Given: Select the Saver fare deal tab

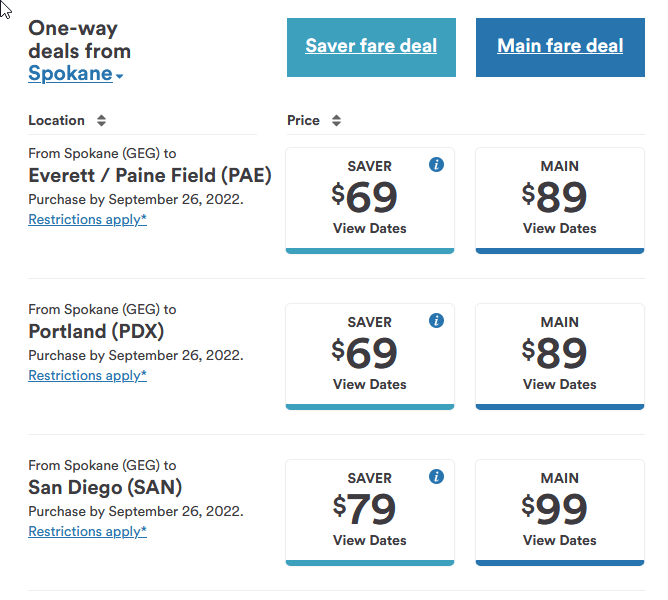Looking at the screenshot, I should [x=371, y=46].
